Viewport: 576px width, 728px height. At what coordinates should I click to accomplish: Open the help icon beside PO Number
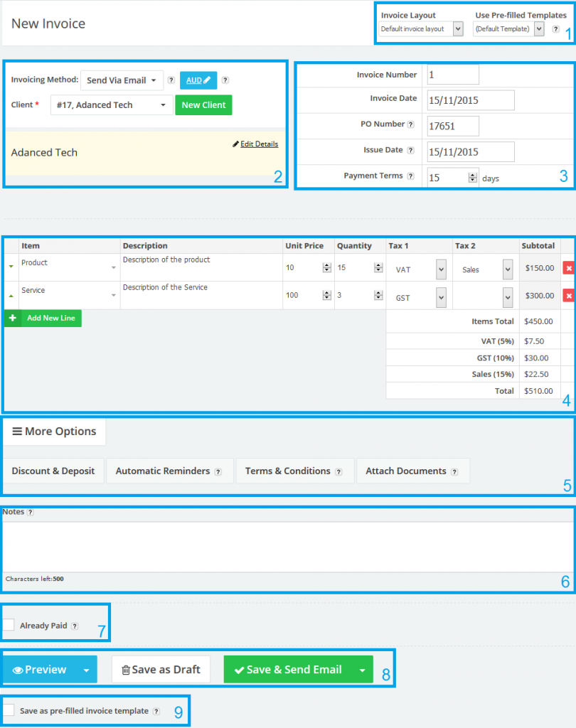click(412, 126)
